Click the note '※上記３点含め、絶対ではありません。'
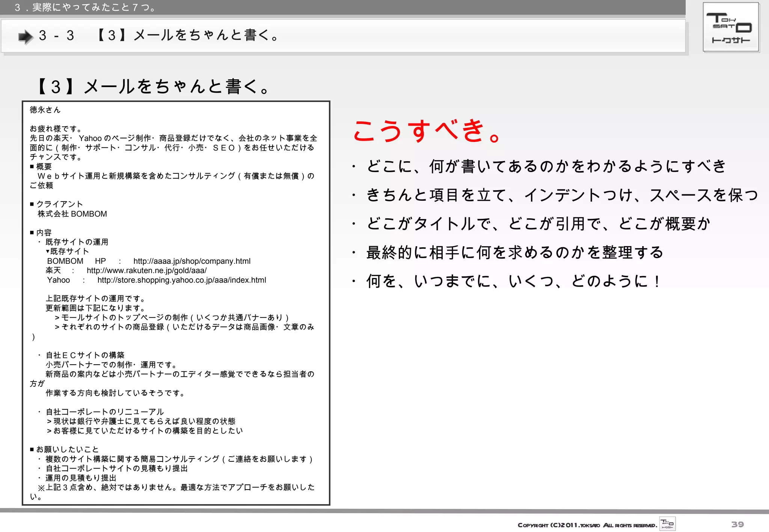769x532 pixels. 107,487
